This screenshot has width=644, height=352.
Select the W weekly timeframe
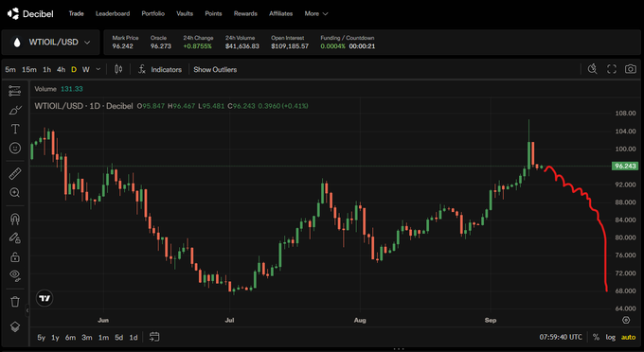[x=86, y=69]
